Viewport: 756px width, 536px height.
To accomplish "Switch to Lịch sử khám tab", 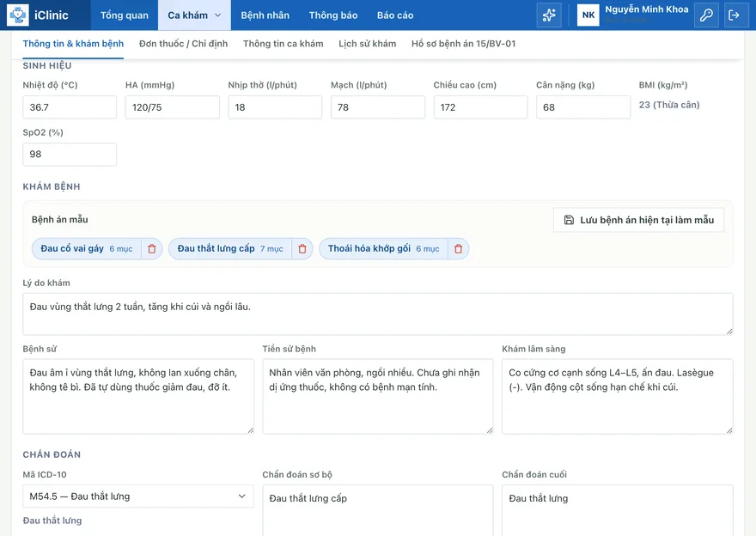I will coord(368,44).
